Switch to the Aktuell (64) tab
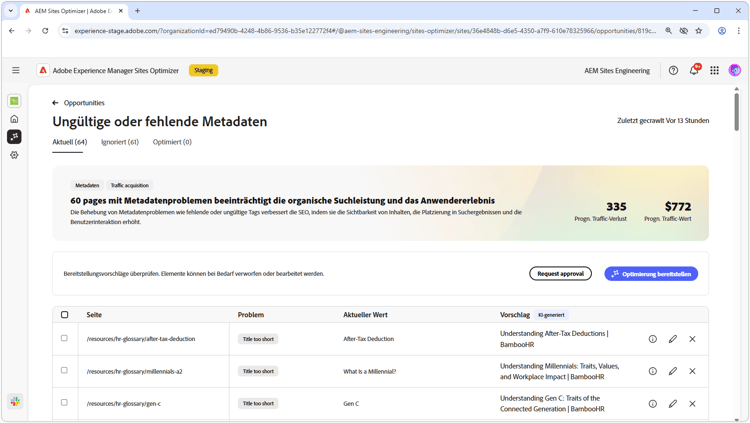This screenshot has height=423, width=750. 69,142
